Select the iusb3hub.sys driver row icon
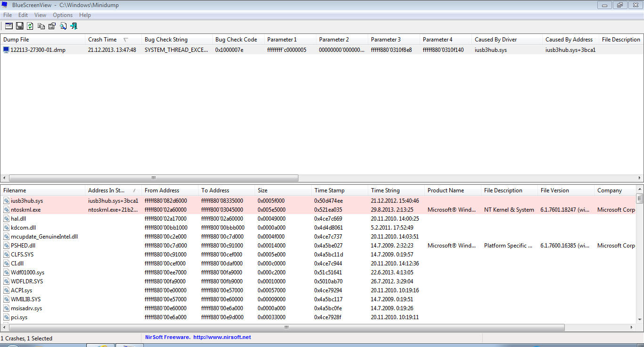This screenshot has height=347, width=644. (6, 201)
